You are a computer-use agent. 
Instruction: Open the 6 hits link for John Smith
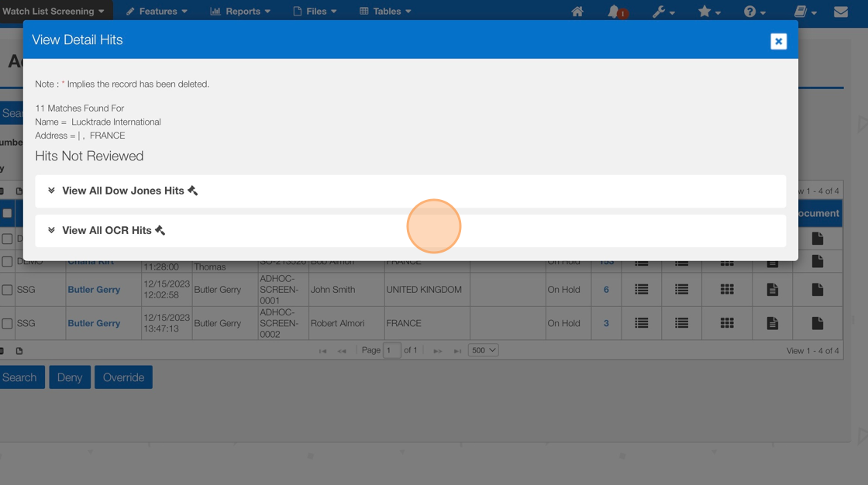[x=606, y=290]
